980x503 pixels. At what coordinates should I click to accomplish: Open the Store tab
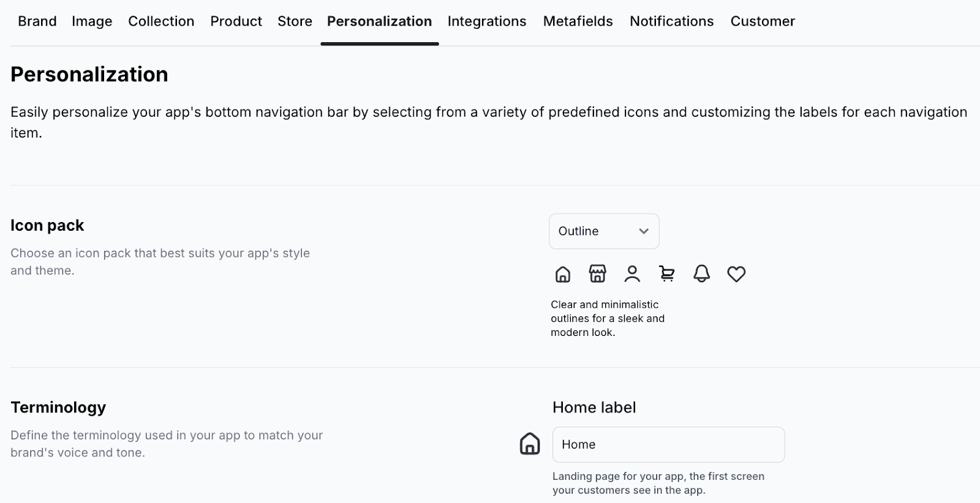[x=295, y=21]
